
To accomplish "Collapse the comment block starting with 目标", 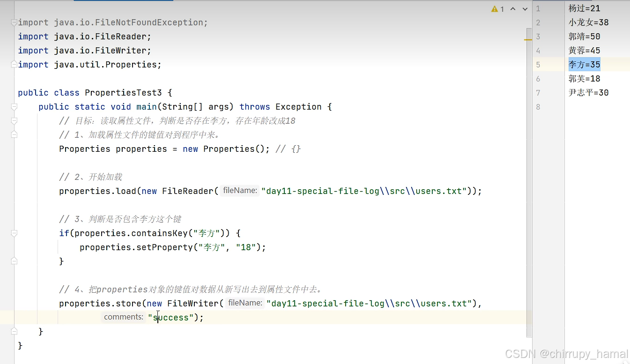I will [x=14, y=121].
